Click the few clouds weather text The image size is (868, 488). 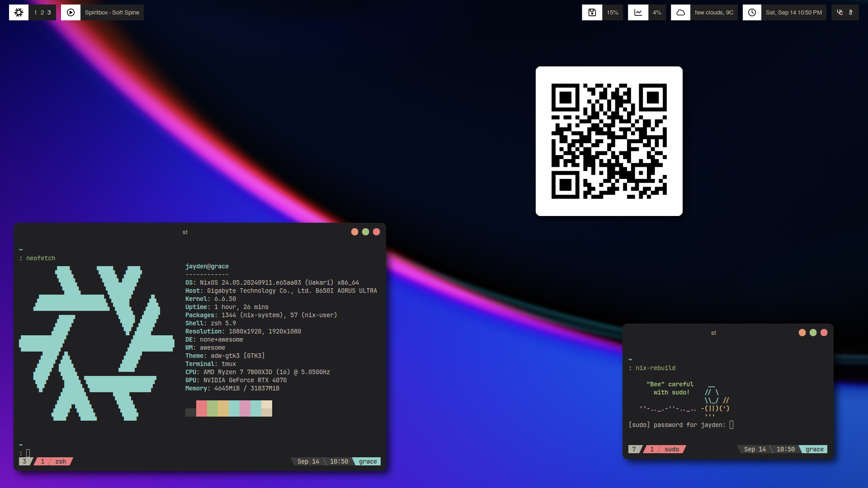click(x=714, y=13)
